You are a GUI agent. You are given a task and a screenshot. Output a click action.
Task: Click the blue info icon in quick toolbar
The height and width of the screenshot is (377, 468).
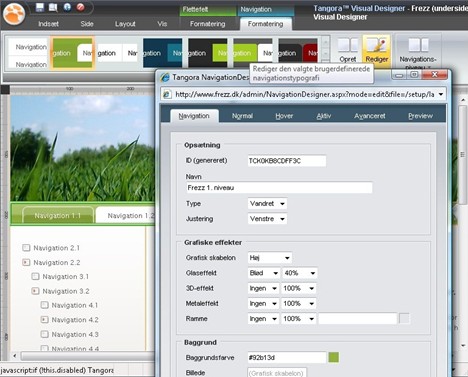[x=67, y=7]
